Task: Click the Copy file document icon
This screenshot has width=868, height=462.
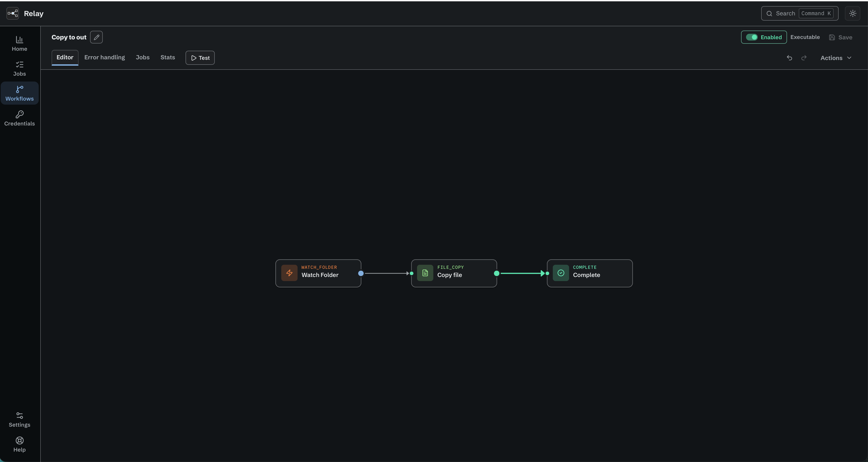Action: point(425,273)
